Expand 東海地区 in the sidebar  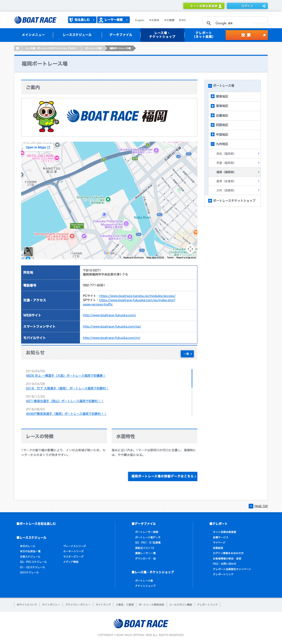(x=213, y=106)
